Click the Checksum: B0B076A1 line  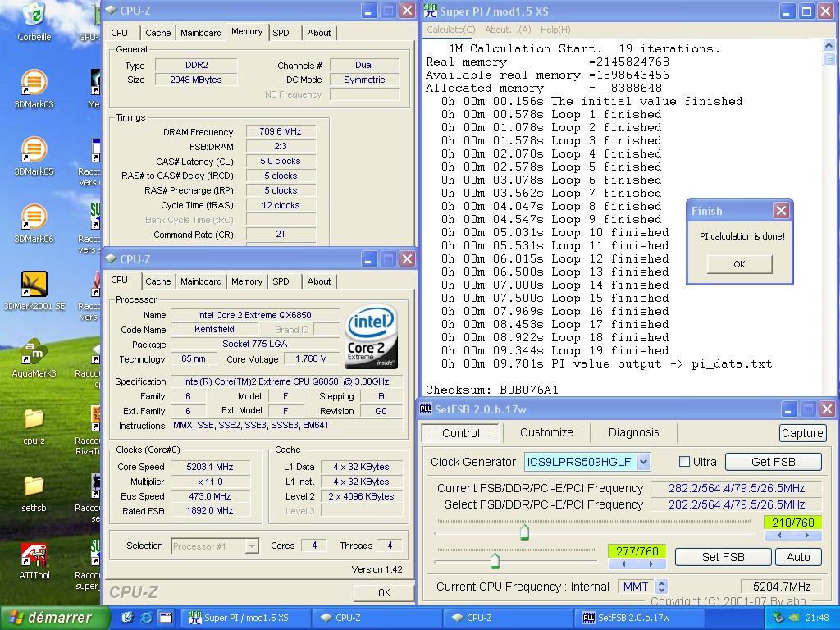click(x=492, y=390)
